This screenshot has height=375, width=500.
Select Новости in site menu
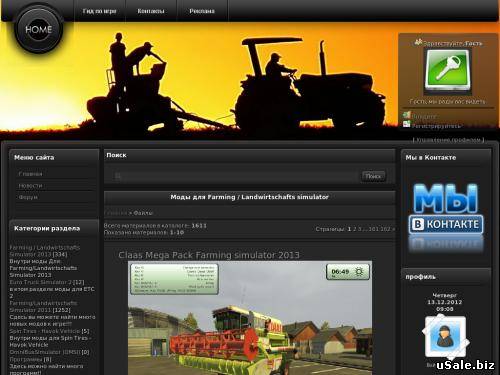30,186
